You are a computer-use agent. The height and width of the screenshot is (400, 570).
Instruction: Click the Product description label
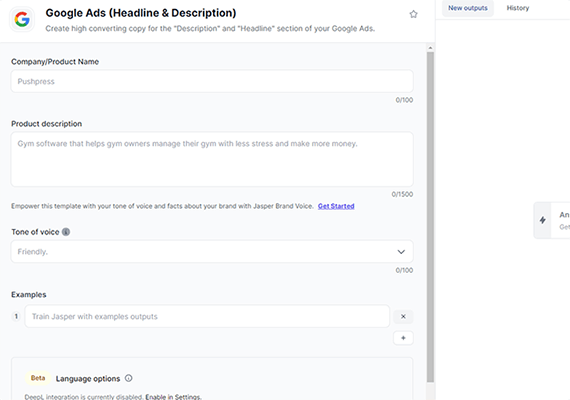47,124
